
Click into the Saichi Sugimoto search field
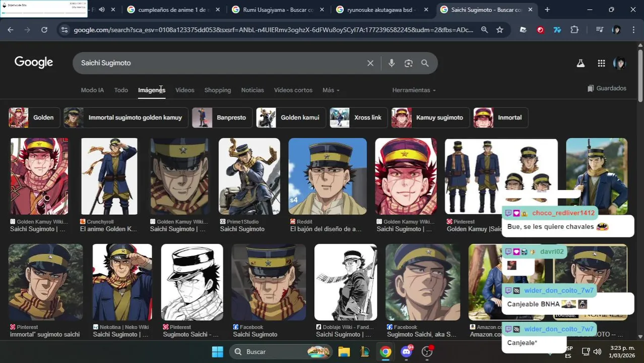(x=219, y=63)
